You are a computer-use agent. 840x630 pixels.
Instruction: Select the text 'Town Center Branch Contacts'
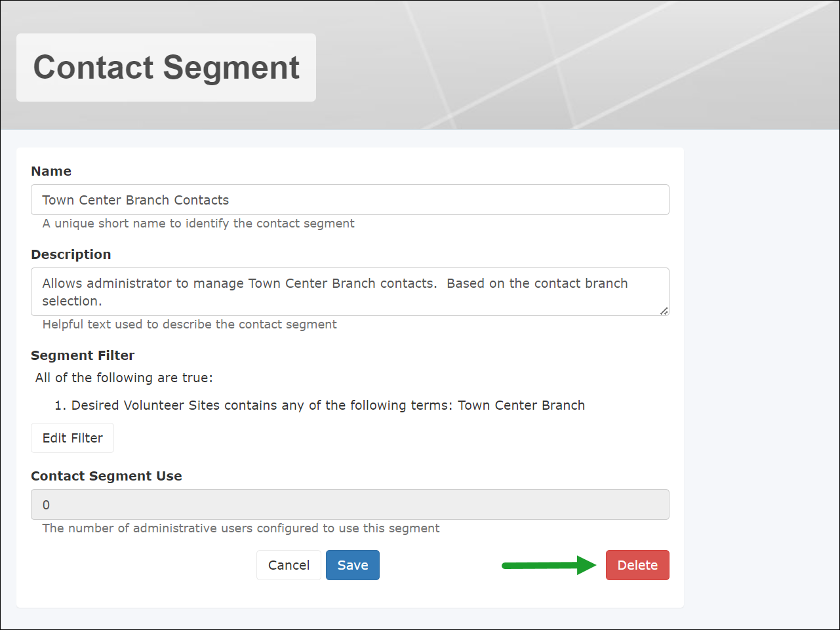(135, 200)
